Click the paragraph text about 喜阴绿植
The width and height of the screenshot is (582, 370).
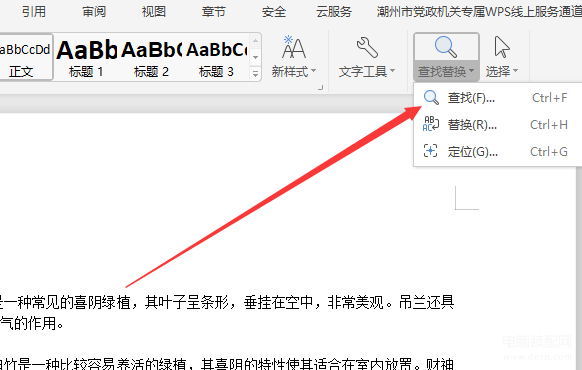pos(227,303)
